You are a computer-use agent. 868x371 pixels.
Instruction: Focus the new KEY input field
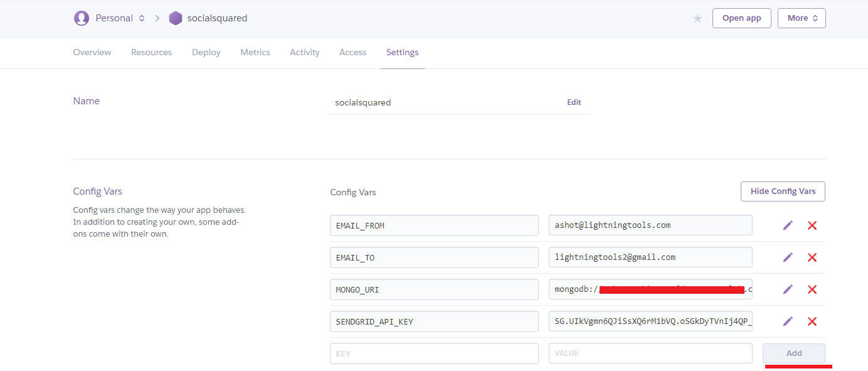coord(434,353)
